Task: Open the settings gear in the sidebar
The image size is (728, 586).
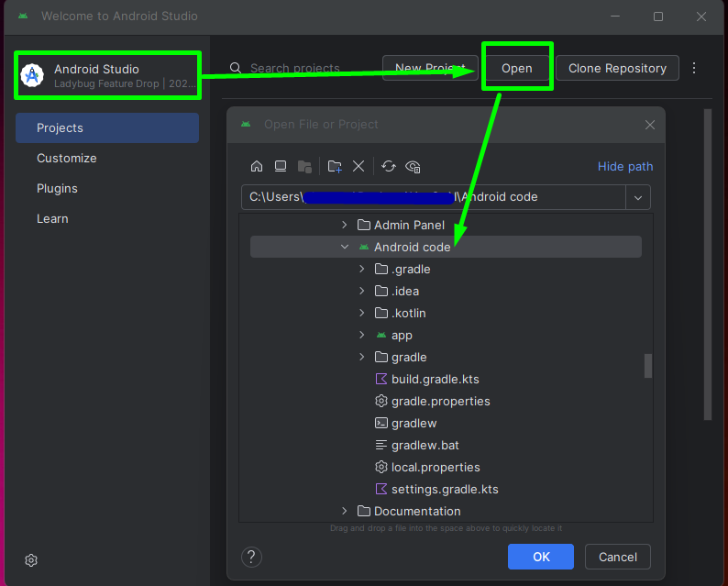Action: [x=31, y=560]
